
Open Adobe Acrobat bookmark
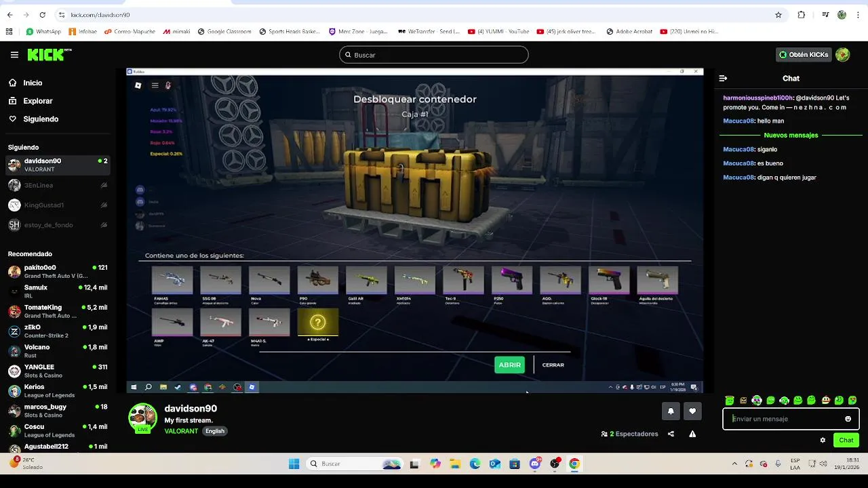pos(629,31)
